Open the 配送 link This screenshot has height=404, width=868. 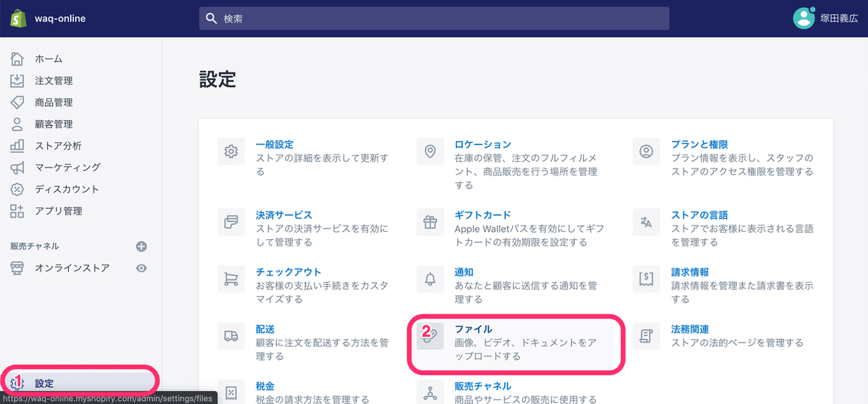tap(265, 329)
